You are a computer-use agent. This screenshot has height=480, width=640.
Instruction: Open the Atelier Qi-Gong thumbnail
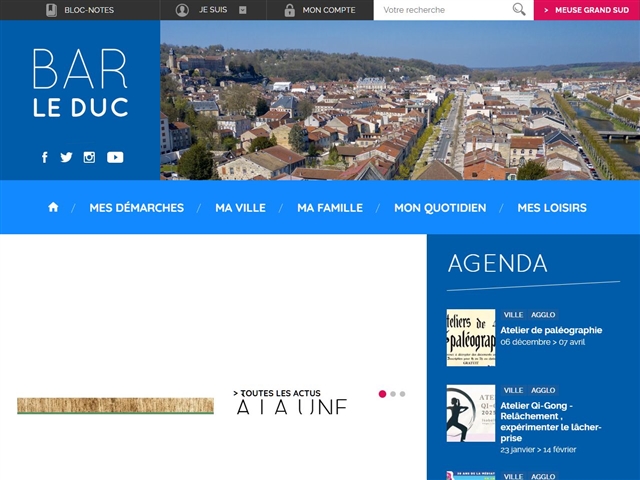pos(471,413)
